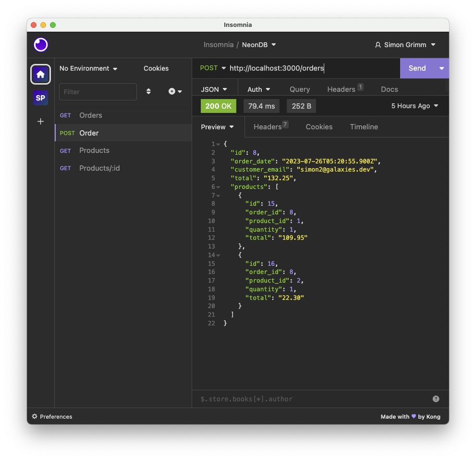Select the GET Products request

pos(123,150)
